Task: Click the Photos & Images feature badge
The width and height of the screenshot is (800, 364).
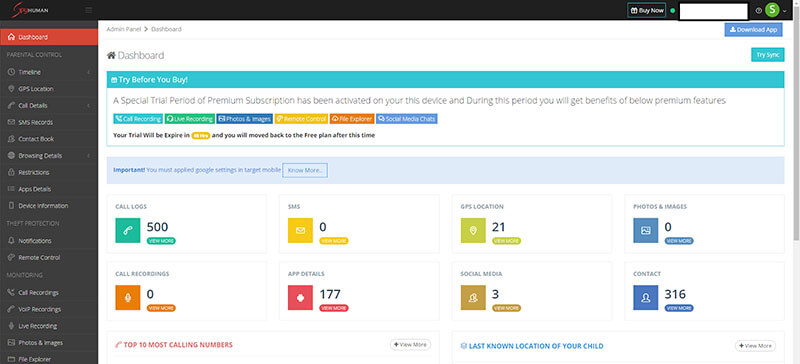Action: 244,119
